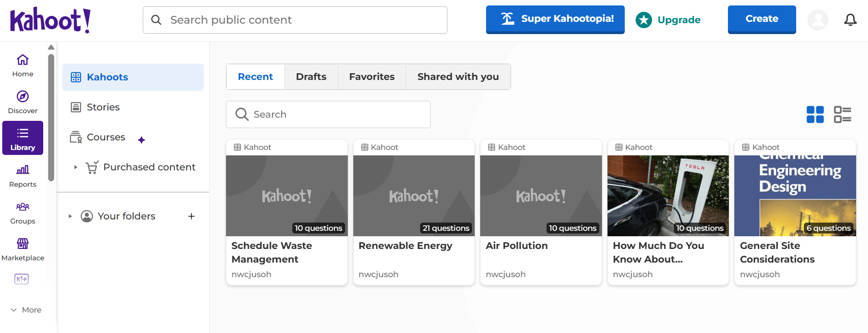Switch to list view
Screen dimensions: 868x333
tap(843, 114)
